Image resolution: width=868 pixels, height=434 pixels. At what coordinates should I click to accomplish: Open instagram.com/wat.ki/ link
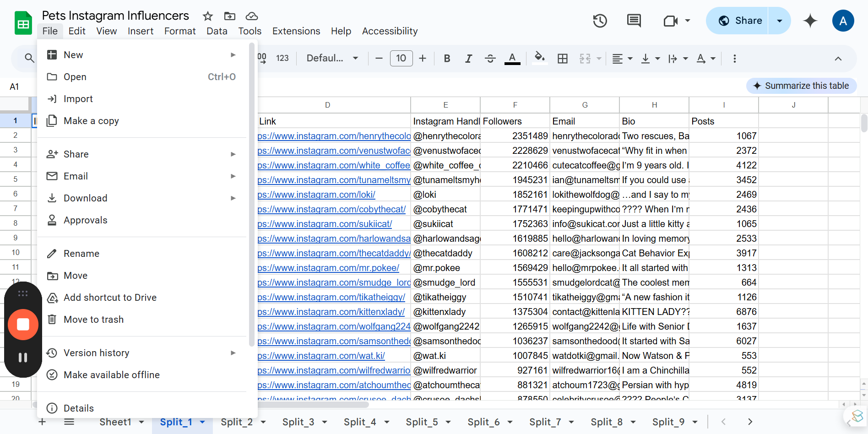click(x=321, y=356)
